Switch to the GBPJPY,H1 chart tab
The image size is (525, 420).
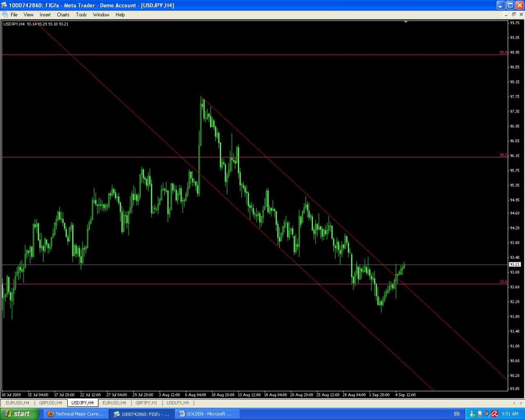(146, 403)
